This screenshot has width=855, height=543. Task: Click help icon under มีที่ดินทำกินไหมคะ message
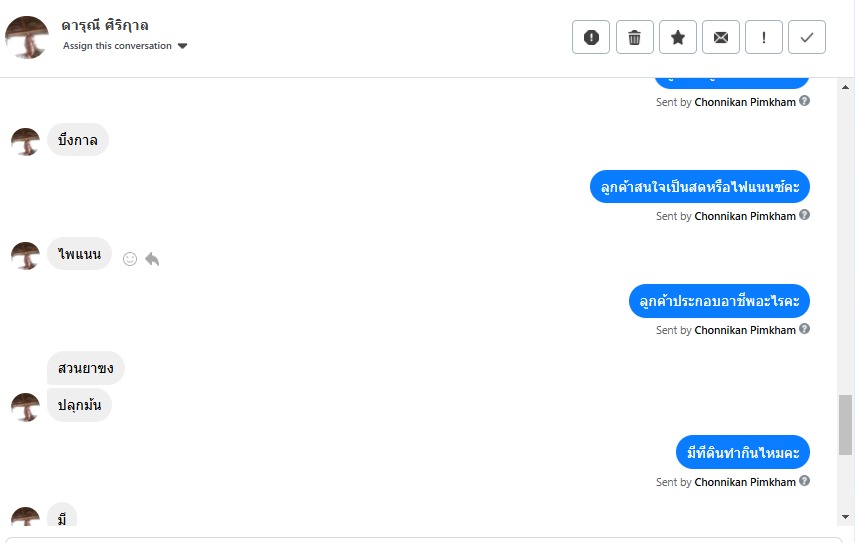click(x=804, y=481)
